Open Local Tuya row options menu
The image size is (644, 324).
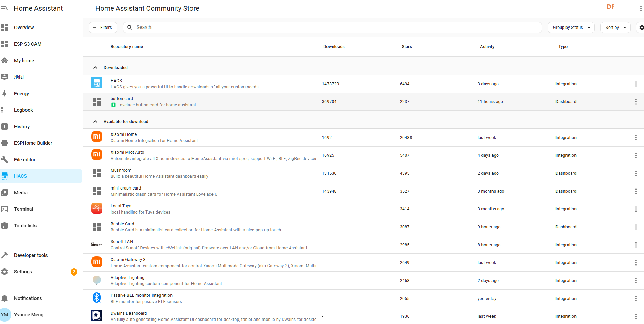pos(636,209)
